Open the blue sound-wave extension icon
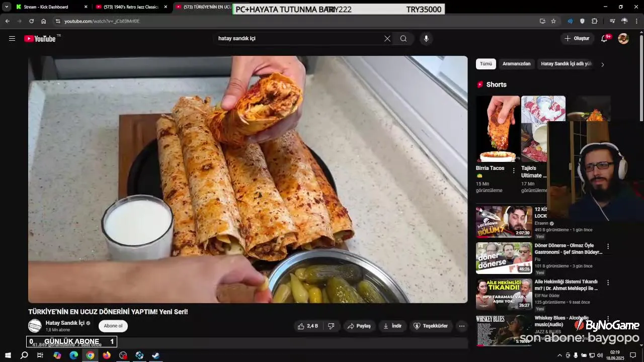Viewport: 644px width, 362px height. (x=570, y=21)
